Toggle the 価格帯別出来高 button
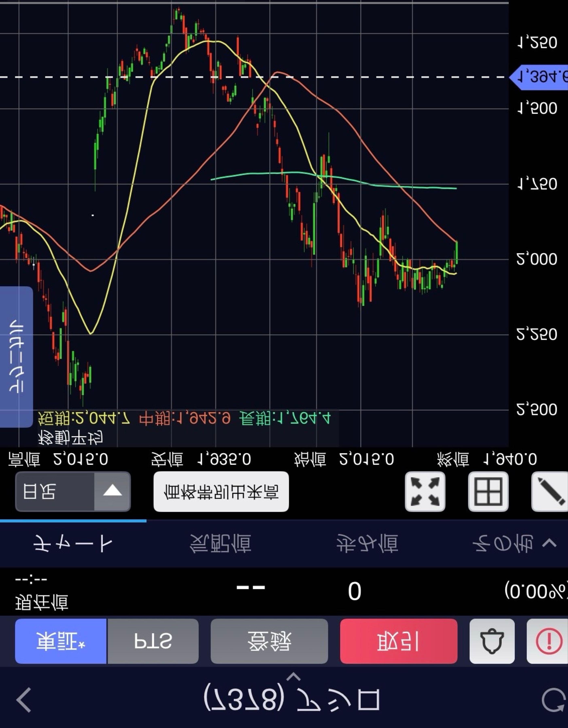 (x=221, y=492)
